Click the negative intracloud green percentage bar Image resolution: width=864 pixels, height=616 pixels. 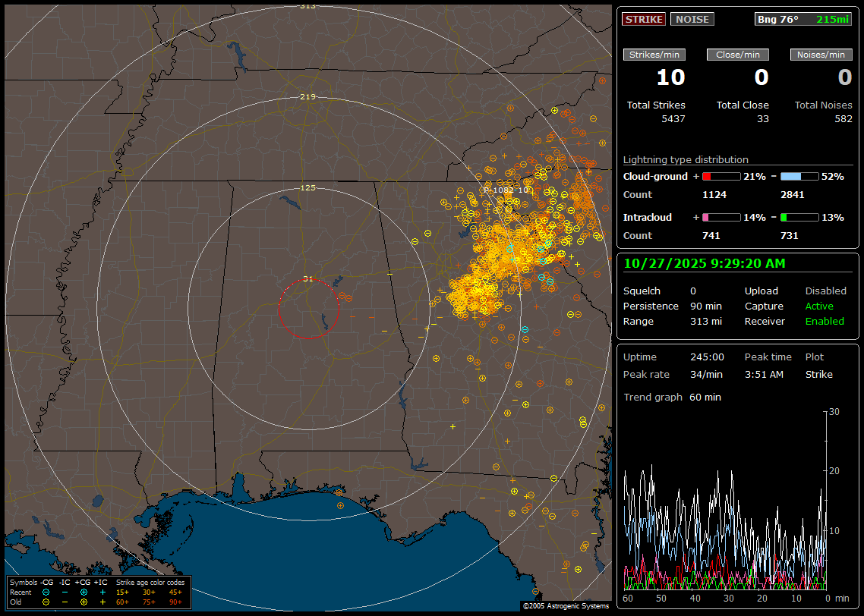(799, 217)
